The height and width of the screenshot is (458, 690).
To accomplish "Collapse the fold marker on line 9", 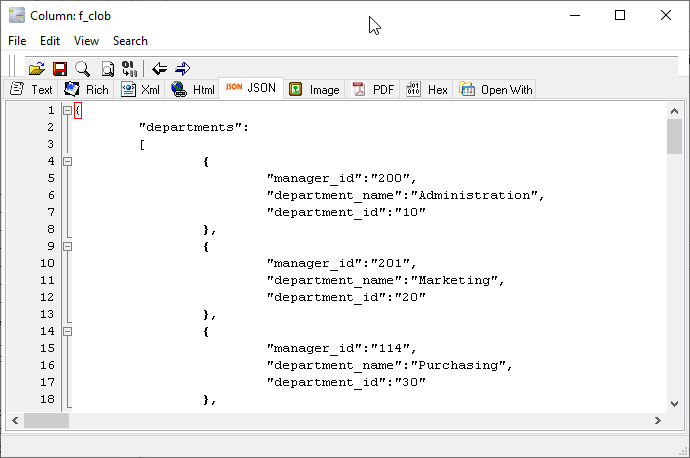I will 67,246.
